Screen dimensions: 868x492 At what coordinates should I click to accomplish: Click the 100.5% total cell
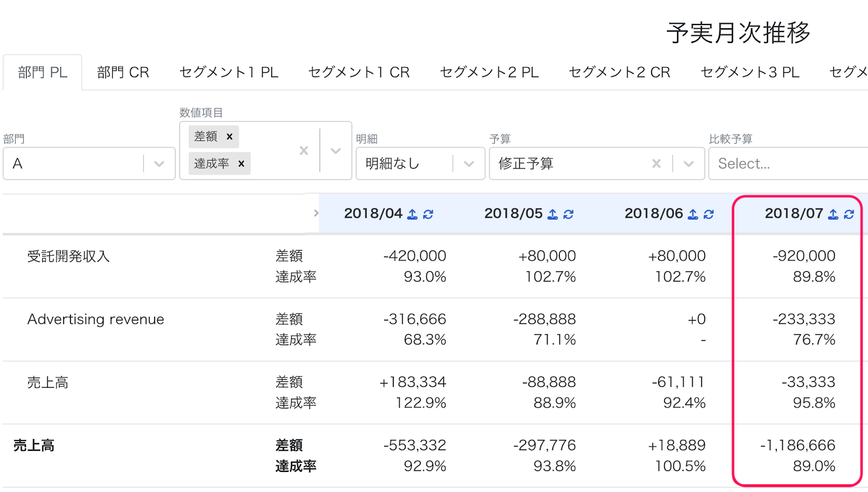[680, 467]
